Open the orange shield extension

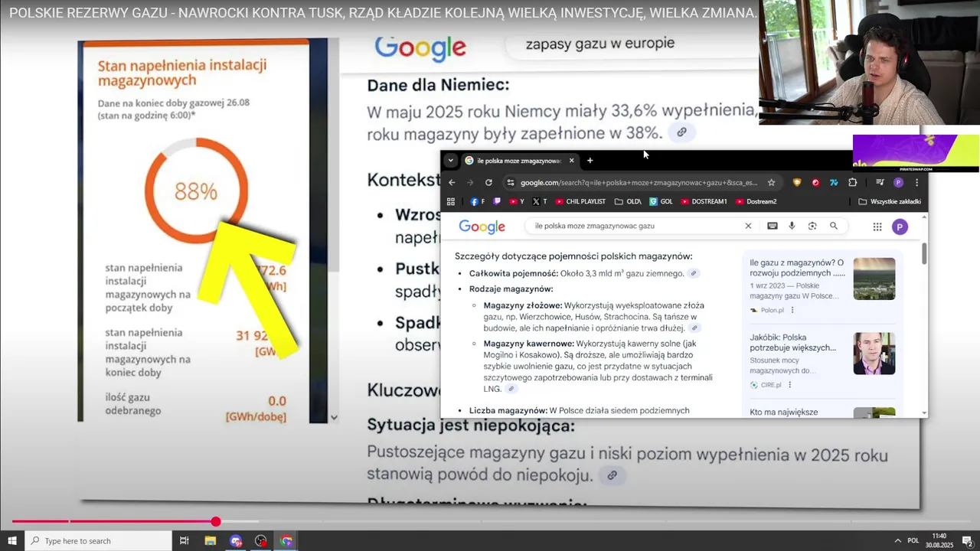797,182
